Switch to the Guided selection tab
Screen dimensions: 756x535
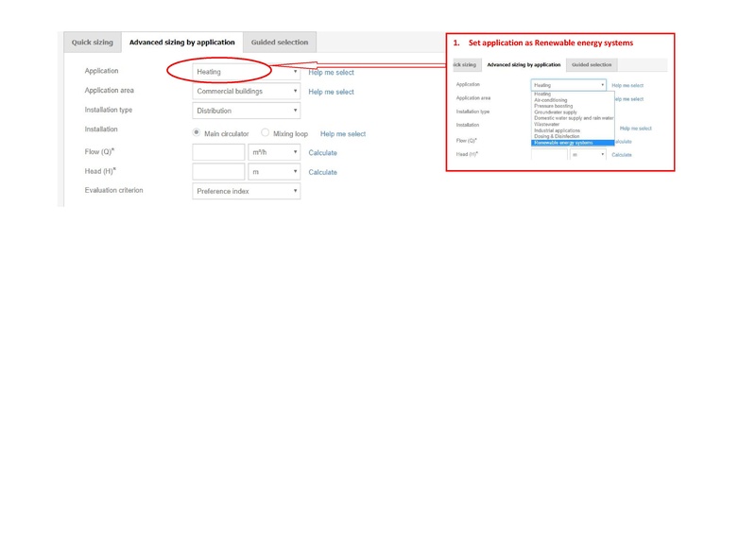point(279,43)
